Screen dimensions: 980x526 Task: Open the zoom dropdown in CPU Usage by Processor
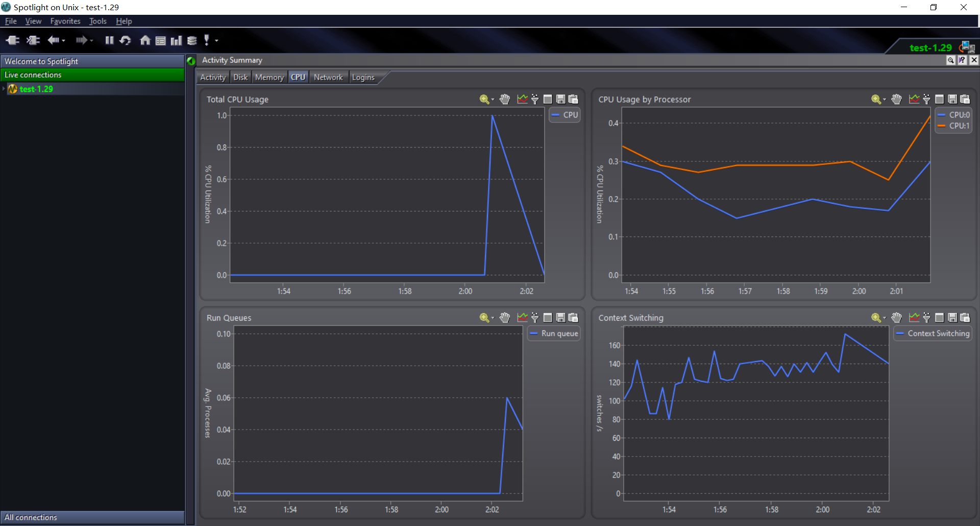tap(885, 100)
